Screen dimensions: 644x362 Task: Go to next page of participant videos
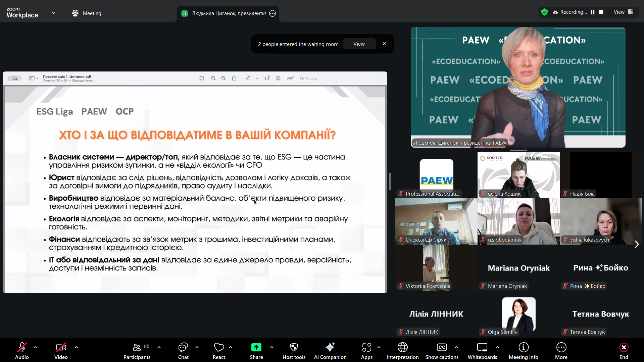click(636, 244)
